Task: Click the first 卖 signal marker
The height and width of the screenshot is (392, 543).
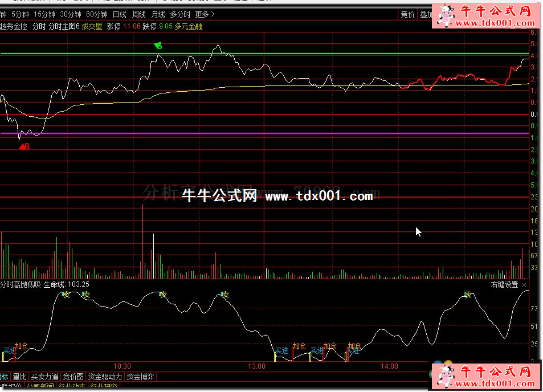Action: pos(66,295)
